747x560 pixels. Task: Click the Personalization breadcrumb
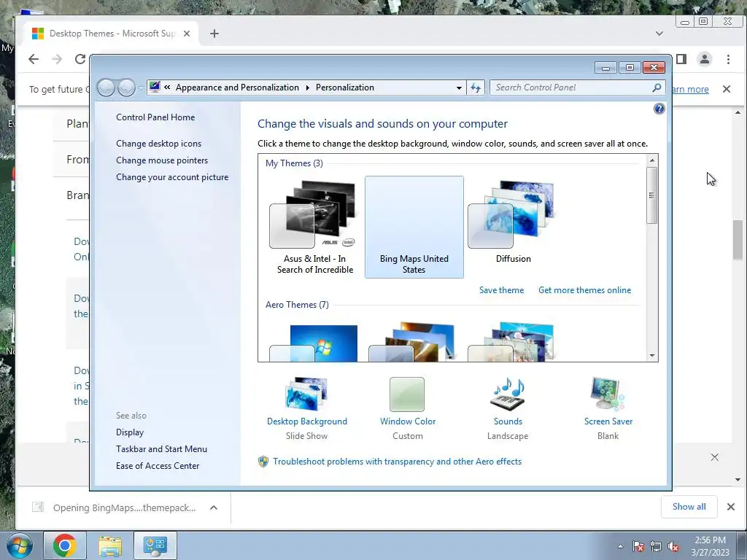[345, 87]
